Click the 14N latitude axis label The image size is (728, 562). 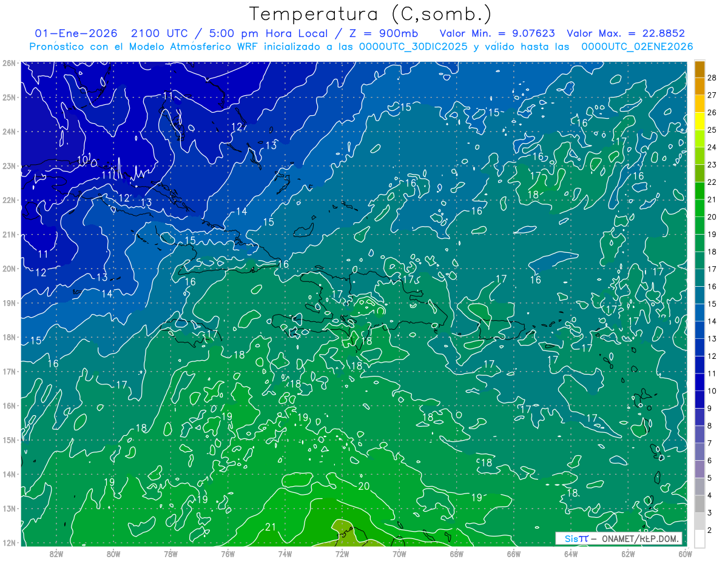click(x=9, y=475)
